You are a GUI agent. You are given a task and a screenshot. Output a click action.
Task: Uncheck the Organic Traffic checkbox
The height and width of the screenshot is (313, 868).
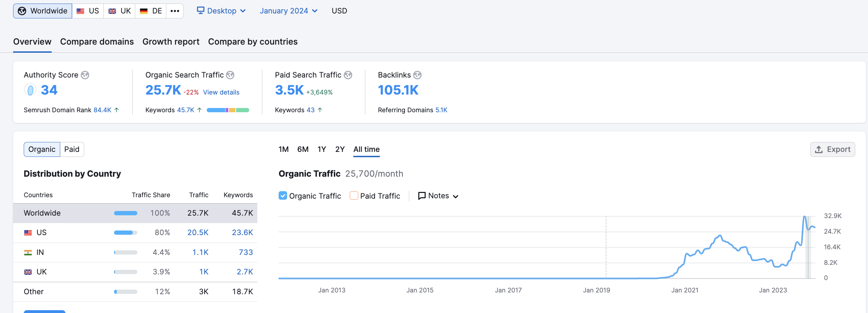pos(283,196)
